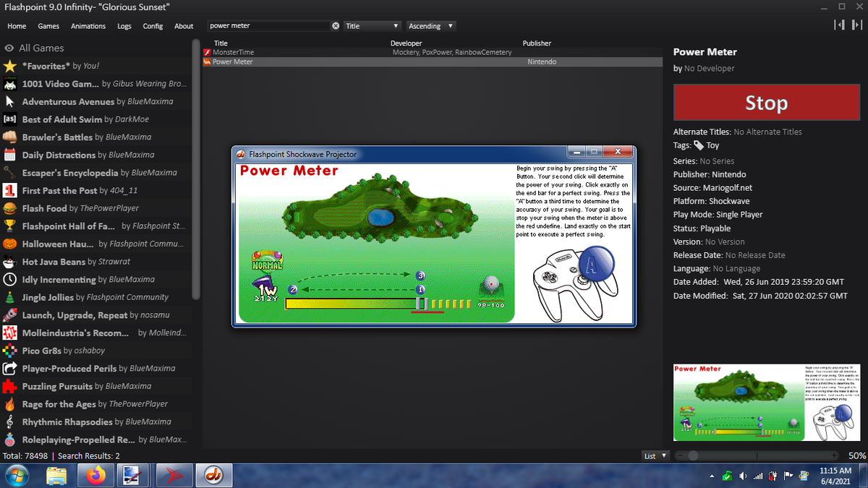Screen dimensions: 868x488
Task: Mute sound via the system tray speaker icon
Action: click(x=744, y=476)
